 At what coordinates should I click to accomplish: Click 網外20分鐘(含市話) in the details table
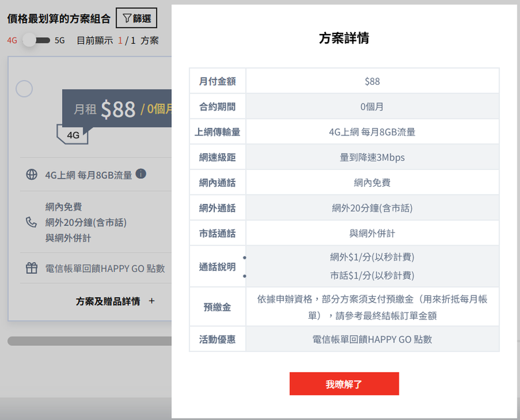(372, 208)
